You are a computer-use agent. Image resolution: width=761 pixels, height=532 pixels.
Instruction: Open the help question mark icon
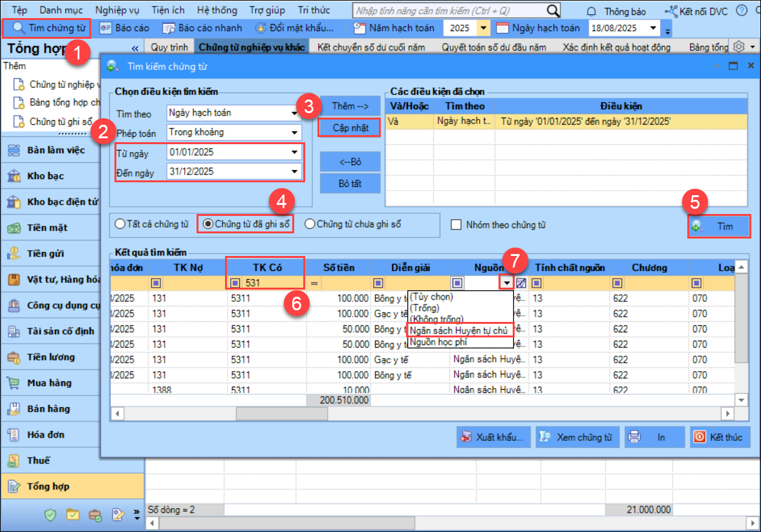pyautogui.click(x=742, y=10)
